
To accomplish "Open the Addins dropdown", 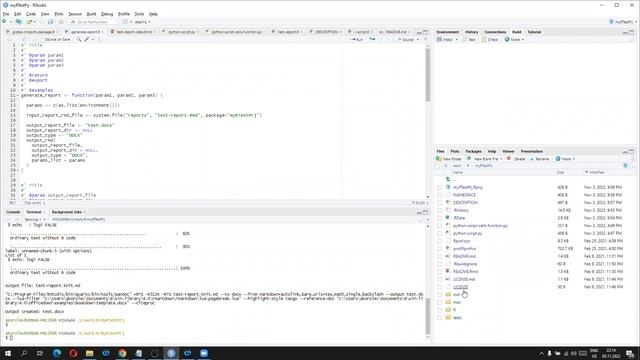I will pos(142,22).
